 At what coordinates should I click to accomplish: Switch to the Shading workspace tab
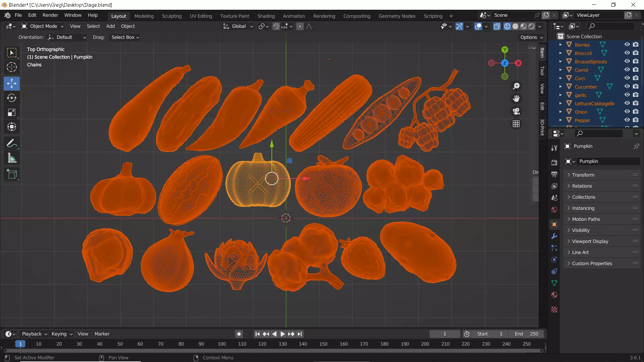point(266,16)
